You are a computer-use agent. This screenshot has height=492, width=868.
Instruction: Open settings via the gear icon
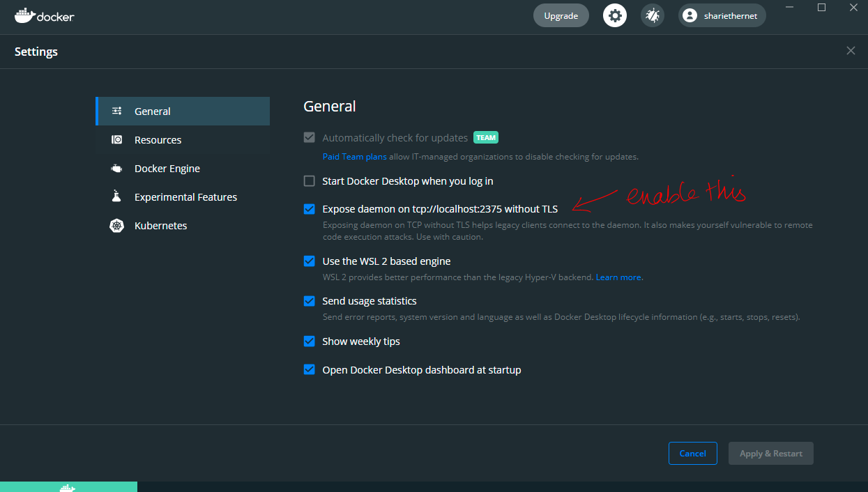[x=615, y=15]
